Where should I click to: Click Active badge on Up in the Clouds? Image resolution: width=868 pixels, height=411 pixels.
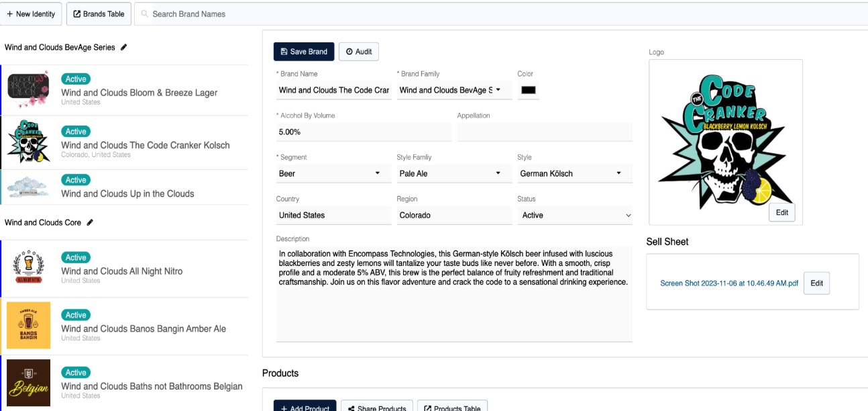pos(76,180)
